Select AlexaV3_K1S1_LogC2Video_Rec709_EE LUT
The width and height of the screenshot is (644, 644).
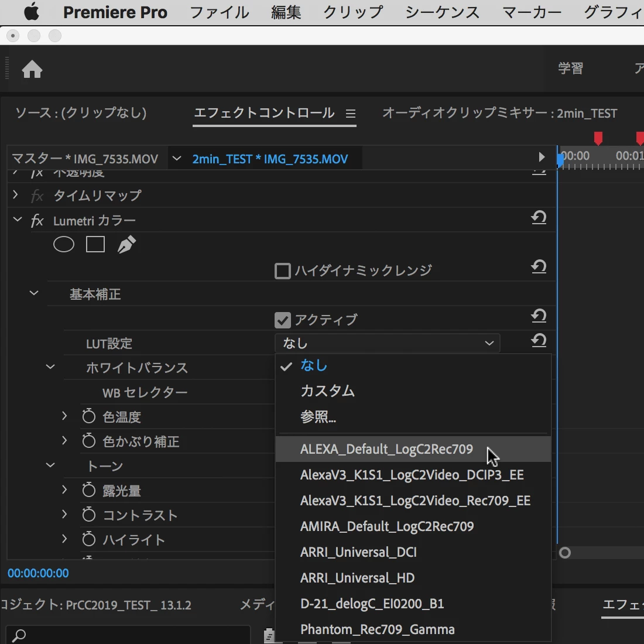click(x=413, y=501)
